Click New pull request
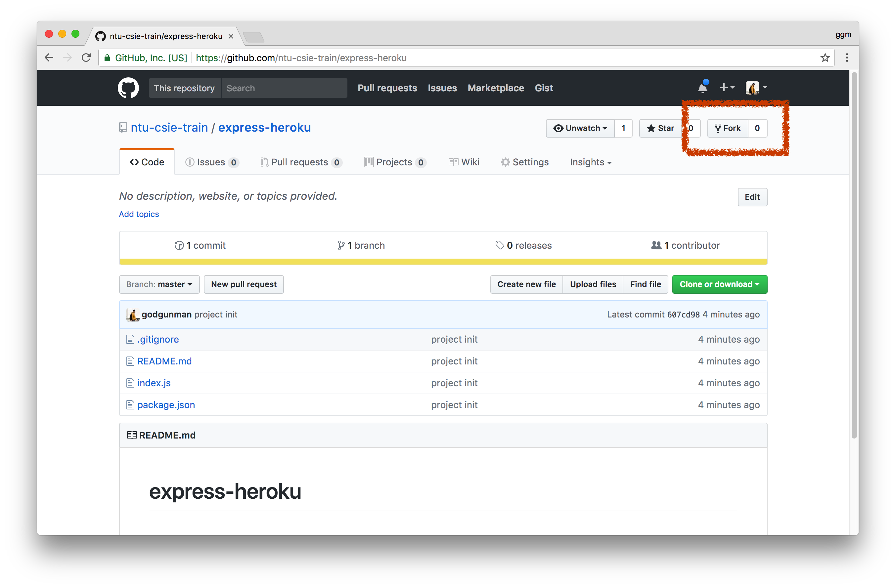896x588 pixels. tap(244, 284)
